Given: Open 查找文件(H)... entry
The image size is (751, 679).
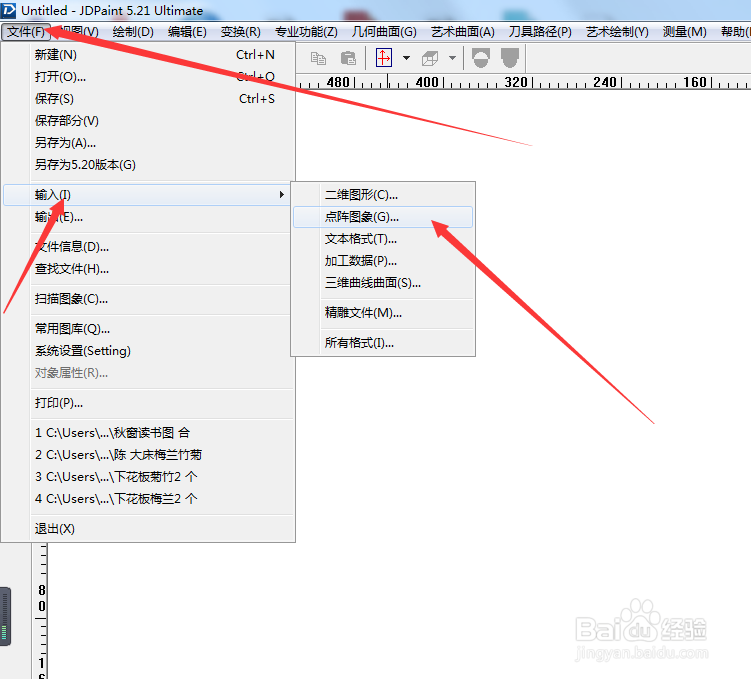Looking at the screenshot, I should tap(148, 269).
